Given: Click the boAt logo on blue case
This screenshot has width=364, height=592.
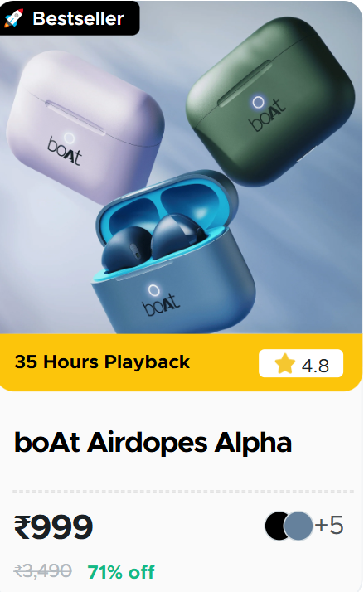Looking at the screenshot, I should [x=161, y=304].
